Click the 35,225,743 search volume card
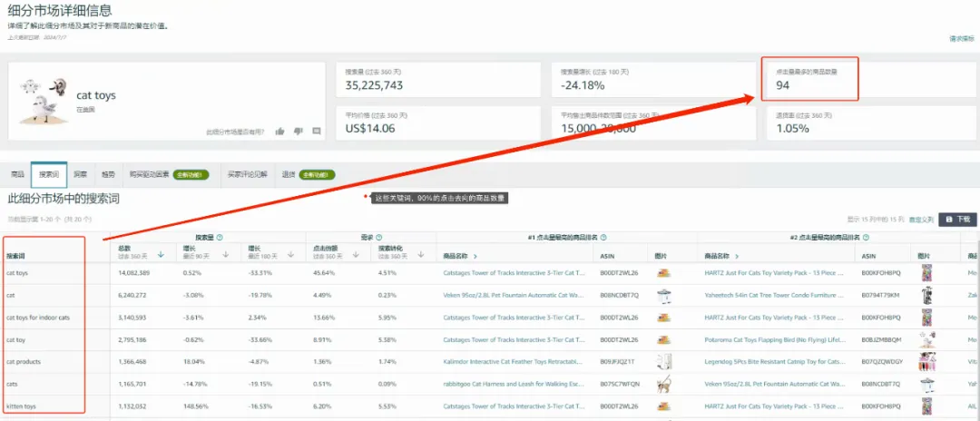The width and height of the screenshot is (980, 421). point(438,79)
